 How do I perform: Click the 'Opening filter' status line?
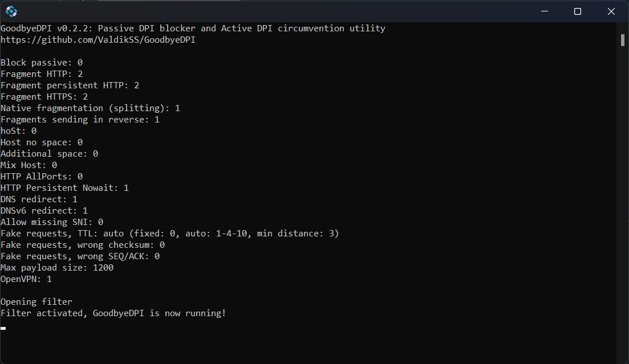(x=36, y=302)
